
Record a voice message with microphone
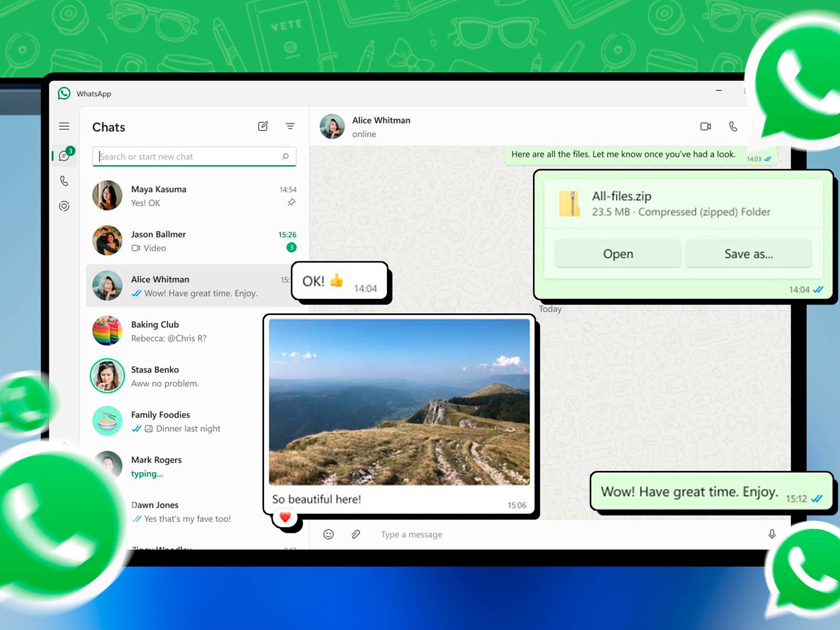click(x=772, y=534)
